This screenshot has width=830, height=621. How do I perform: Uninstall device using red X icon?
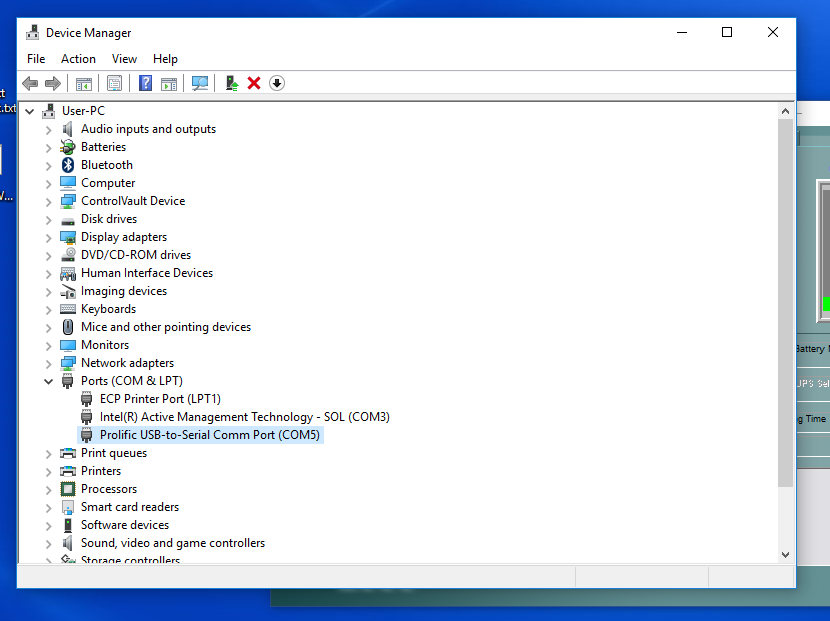pyautogui.click(x=254, y=83)
